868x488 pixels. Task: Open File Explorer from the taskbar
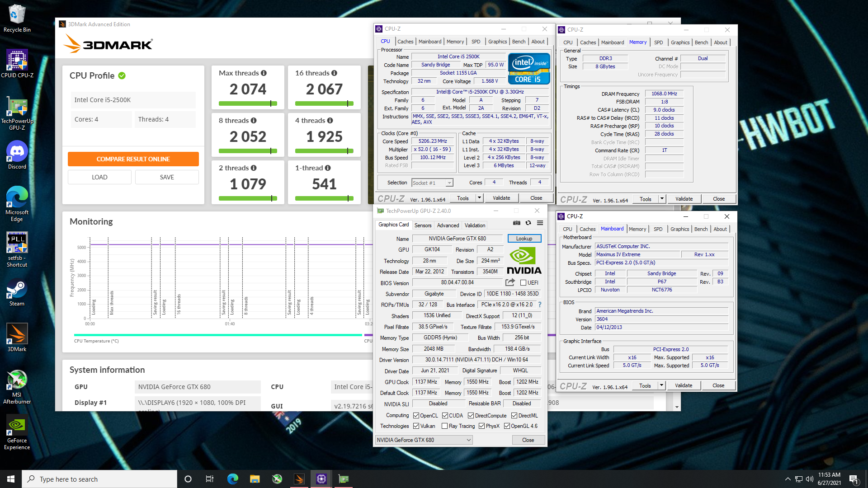pos(255,479)
